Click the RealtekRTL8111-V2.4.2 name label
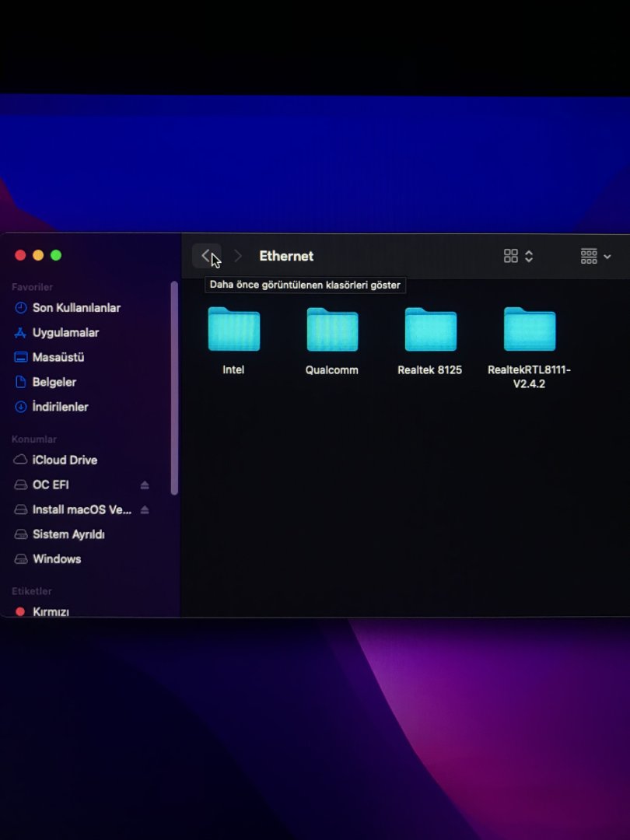The image size is (630, 840). pyautogui.click(x=530, y=376)
